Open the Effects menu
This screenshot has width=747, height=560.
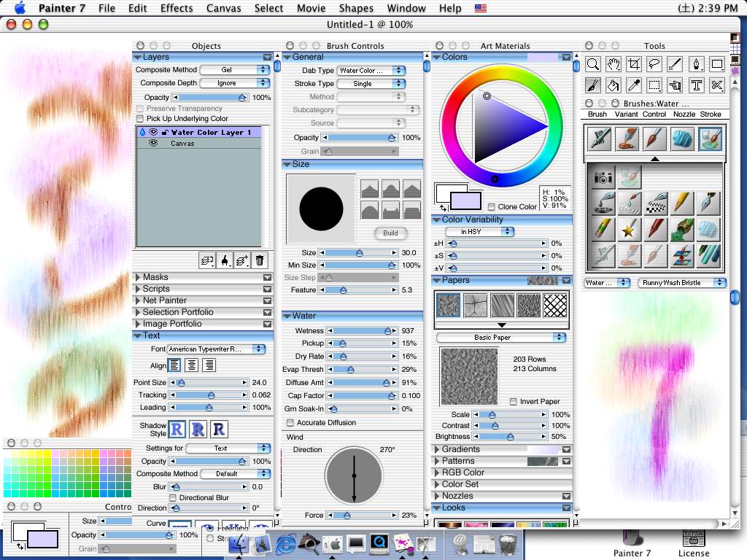point(177,8)
